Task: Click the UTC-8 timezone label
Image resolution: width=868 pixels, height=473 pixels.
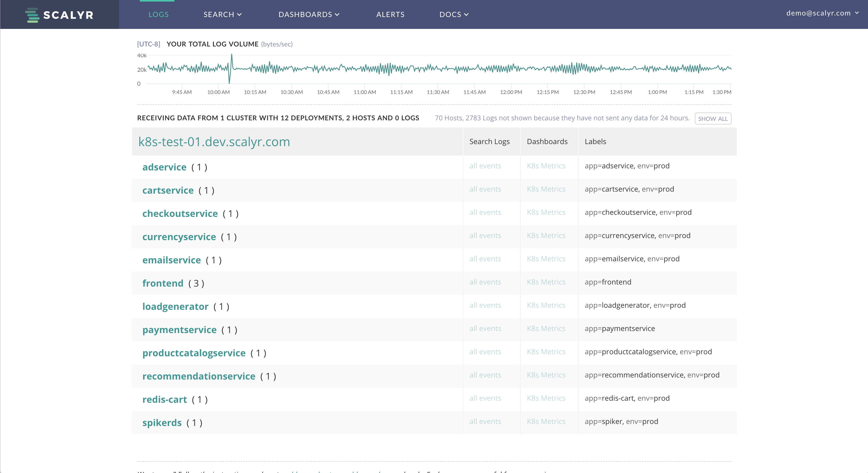Action: pos(149,44)
